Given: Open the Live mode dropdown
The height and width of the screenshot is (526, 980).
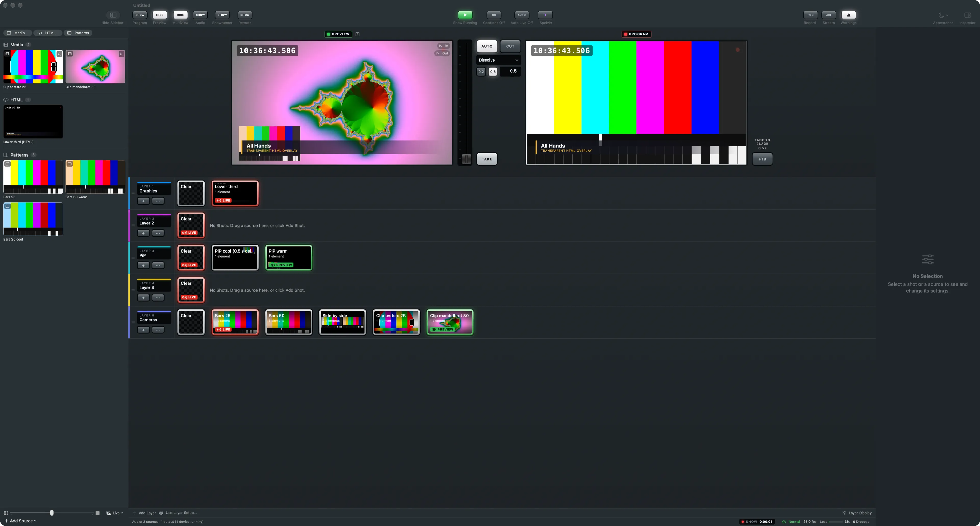Looking at the screenshot, I should pyautogui.click(x=115, y=513).
